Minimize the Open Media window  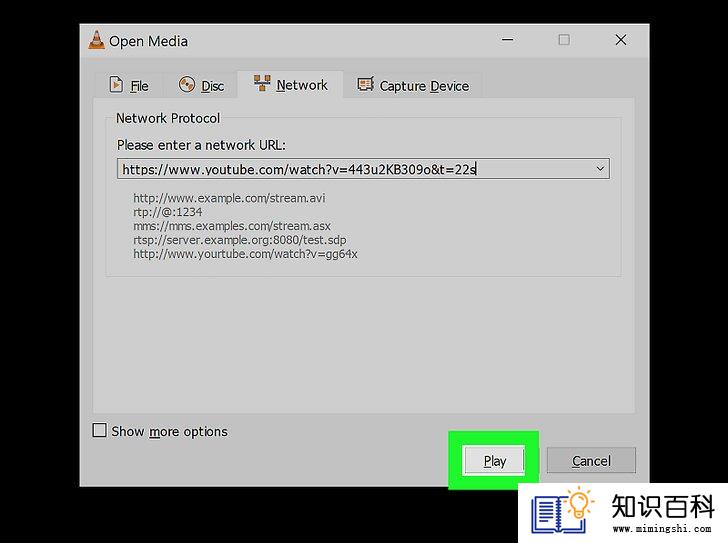pos(507,40)
